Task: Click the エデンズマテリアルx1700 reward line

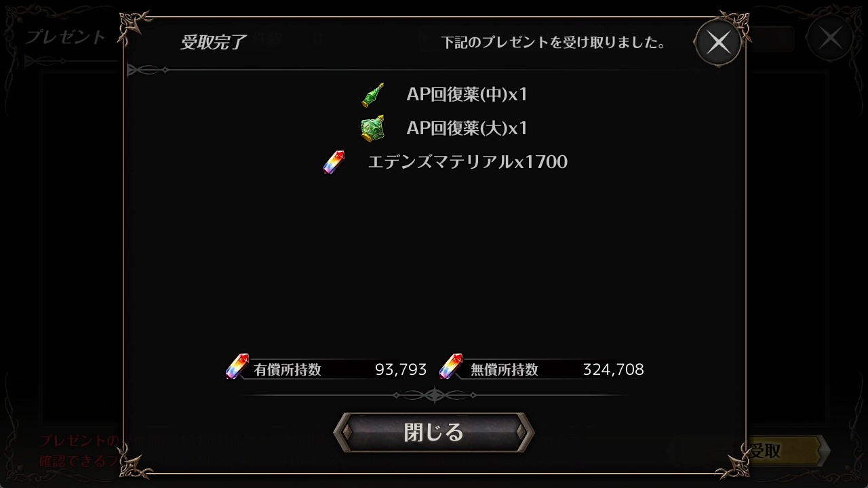Action: (467, 162)
